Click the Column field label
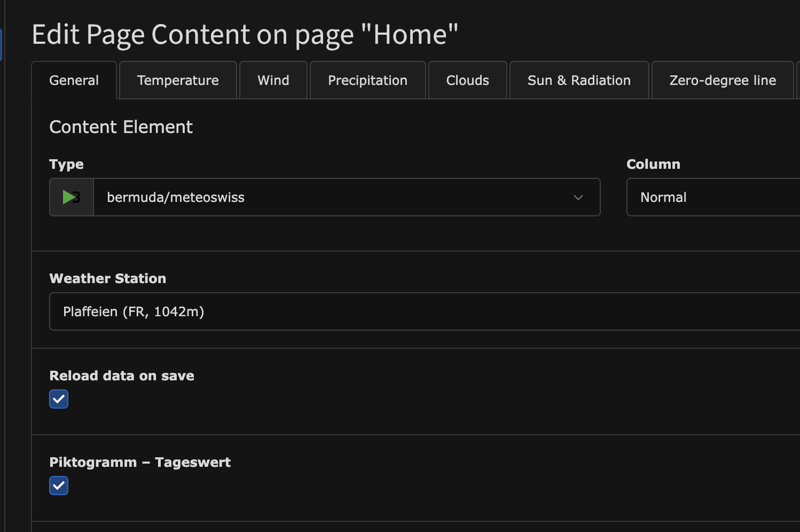 (653, 164)
